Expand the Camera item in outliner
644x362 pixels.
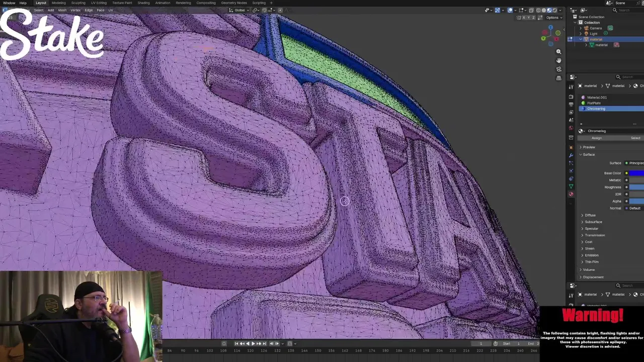click(x=580, y=28)
